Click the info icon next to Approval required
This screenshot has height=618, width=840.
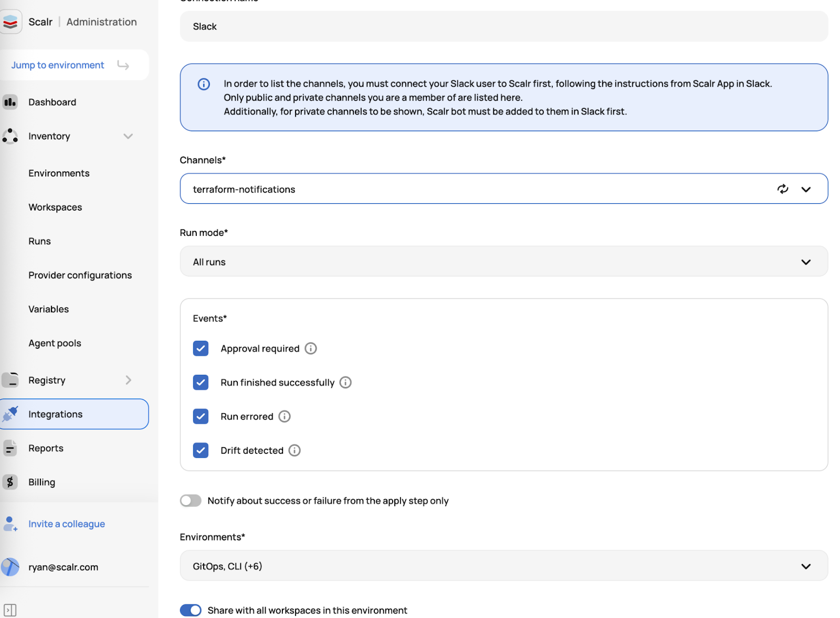pos(311,349)
